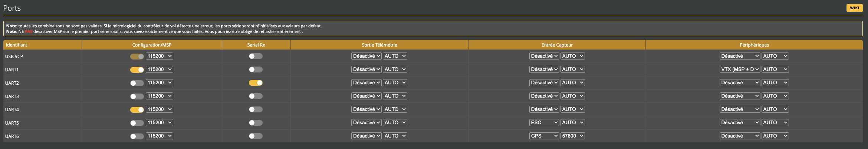Enable Serial Rx on UART6
Image resolution: width=868 pixels, height=149 pixels.
coord(256,136)
